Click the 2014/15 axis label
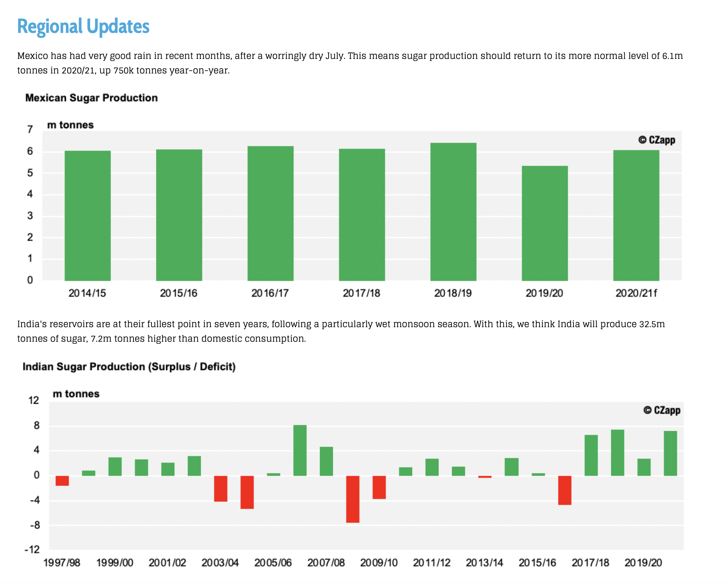 [x=87, y=293]
